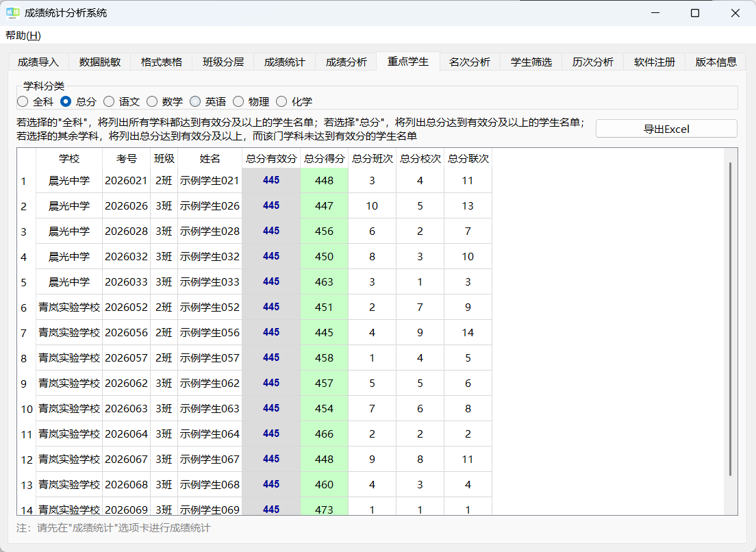This screenshot has height=552, width=756.
Task: Select the 重点学生 tab
Action: [408, 61]
